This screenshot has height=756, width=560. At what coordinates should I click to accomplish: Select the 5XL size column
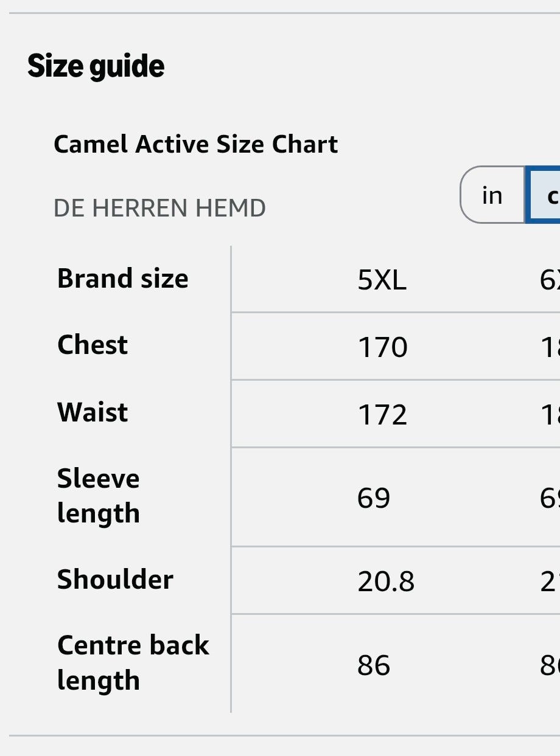[x=382, y=280]
